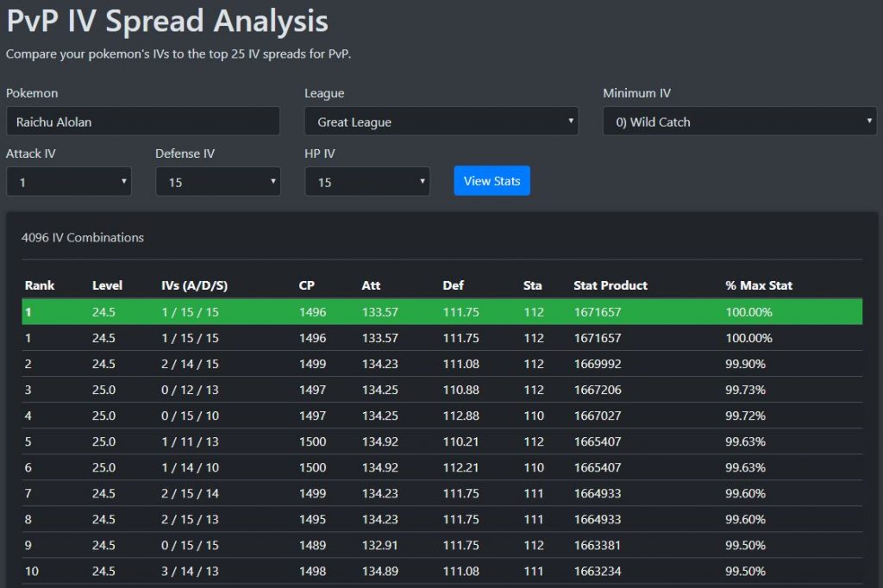Select the row with IVs 2 / 14 / 15
The image size is (883, 588).
point(441,364)
